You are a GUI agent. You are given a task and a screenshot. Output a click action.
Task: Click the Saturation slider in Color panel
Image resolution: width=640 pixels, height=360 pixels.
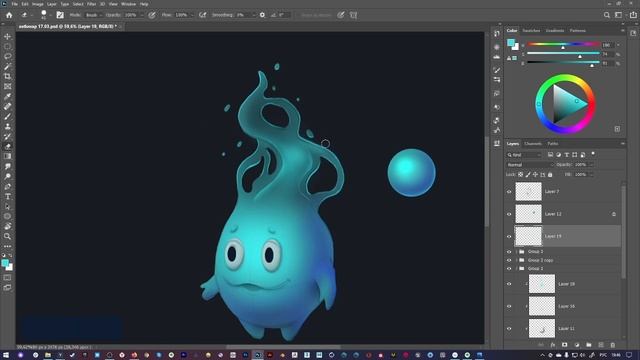(563, 53)
